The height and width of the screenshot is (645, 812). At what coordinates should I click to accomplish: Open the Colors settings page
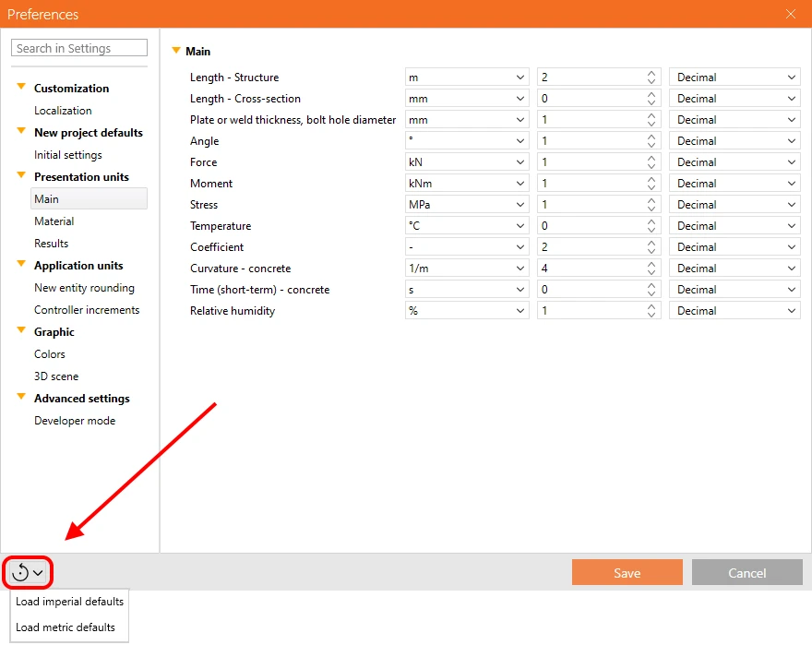50,354
